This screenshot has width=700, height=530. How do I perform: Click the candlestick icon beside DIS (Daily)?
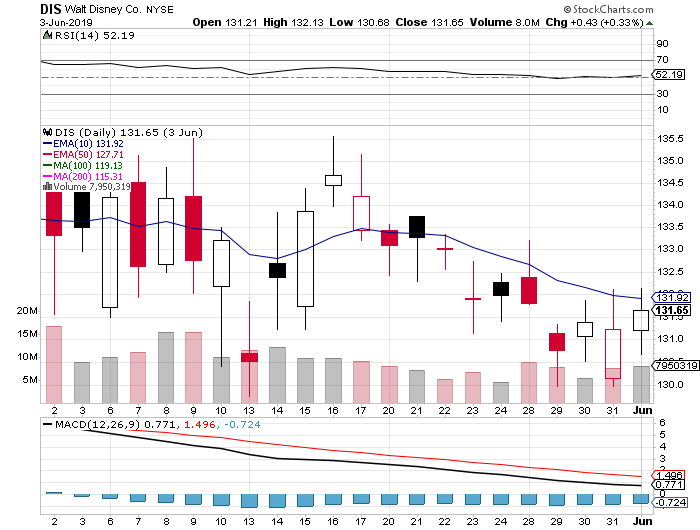coord(47,132)
